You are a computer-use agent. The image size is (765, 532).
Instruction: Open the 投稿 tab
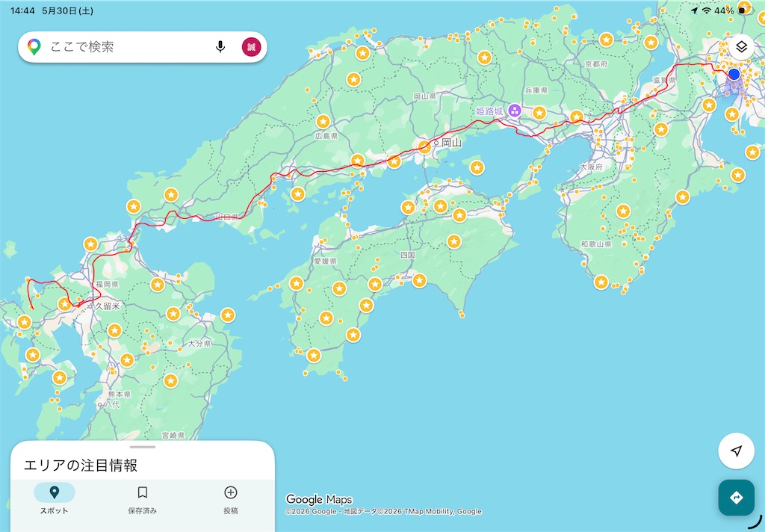[231, 499]
